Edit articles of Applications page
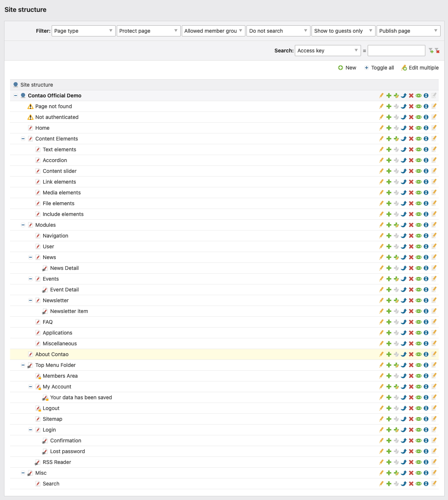This screenshot has height=500, width=448. point(434,333)
